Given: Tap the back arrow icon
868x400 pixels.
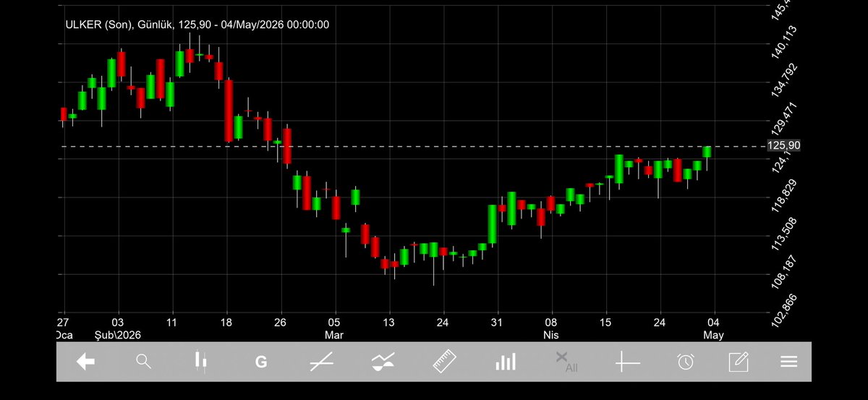Looking at the screenshot, I should 85,362.
